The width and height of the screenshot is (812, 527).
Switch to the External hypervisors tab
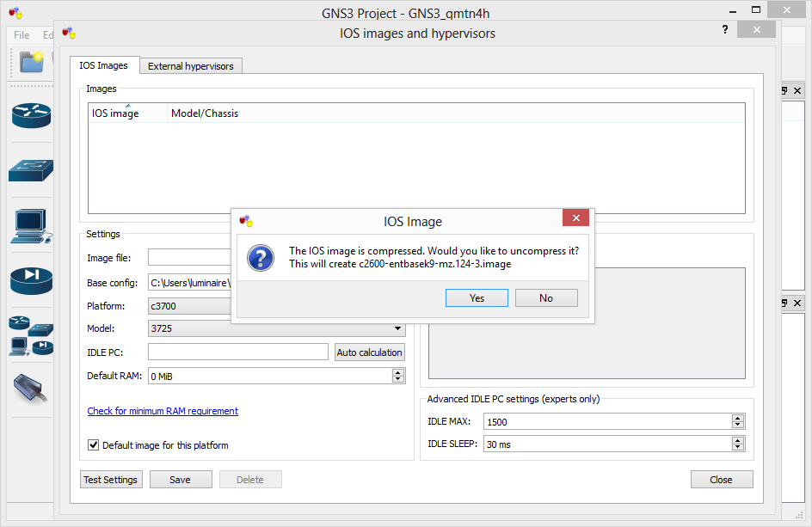191,66
